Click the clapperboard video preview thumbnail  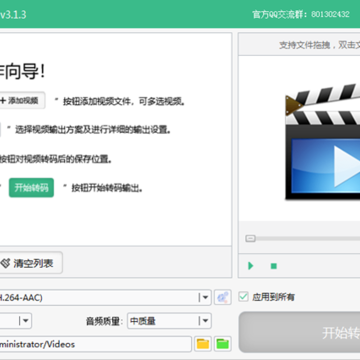(323, 142)
